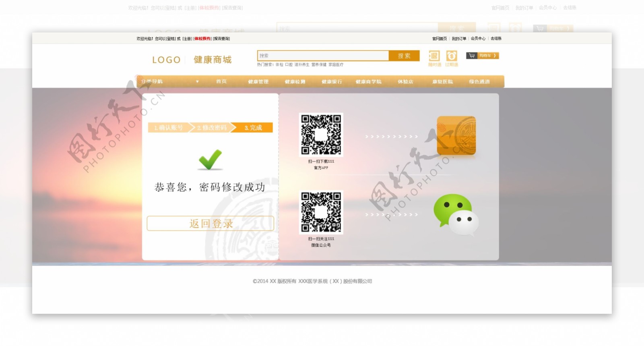Click hot search term 口腔
Viewport: 644px width, 346px height.
click(289, 64)
